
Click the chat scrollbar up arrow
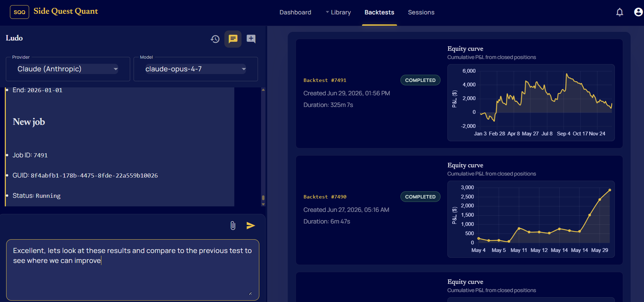coord(263,90)
